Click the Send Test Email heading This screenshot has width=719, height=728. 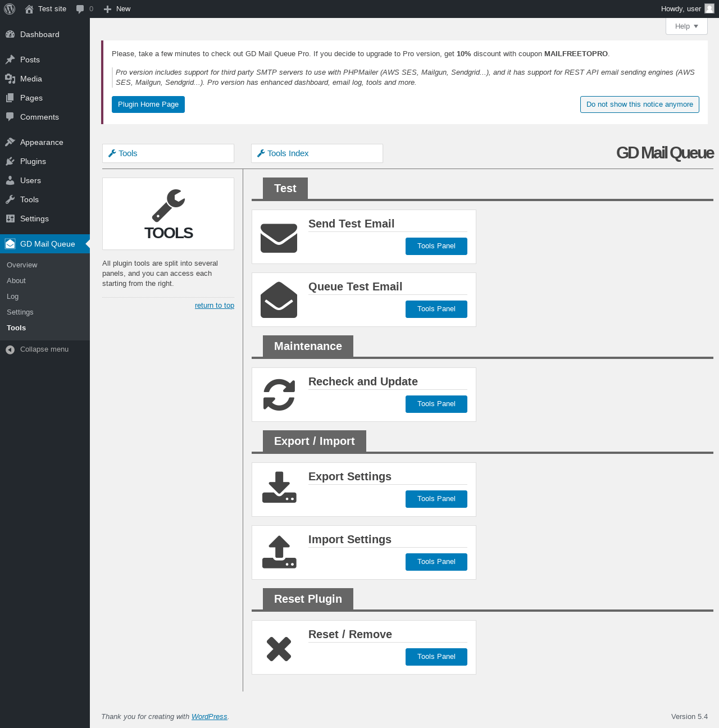point(352,224)
